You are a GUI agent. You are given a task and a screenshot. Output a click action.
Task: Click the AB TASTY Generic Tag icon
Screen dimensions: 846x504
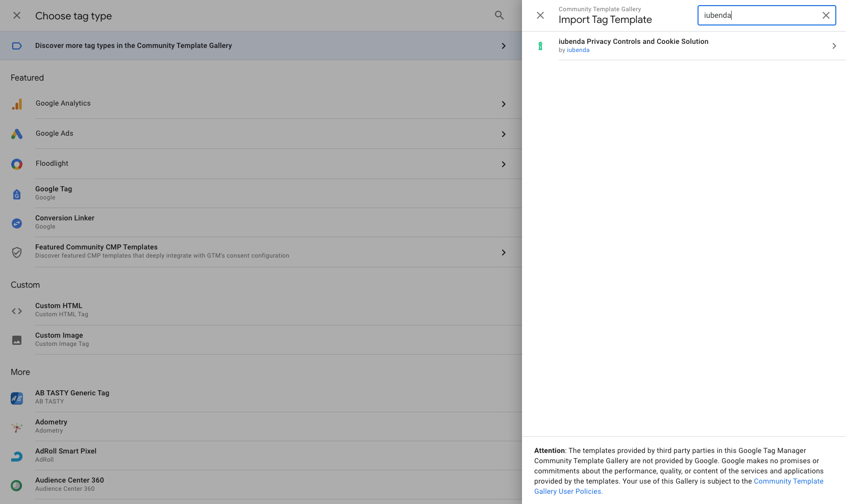(x=17, y=398)
